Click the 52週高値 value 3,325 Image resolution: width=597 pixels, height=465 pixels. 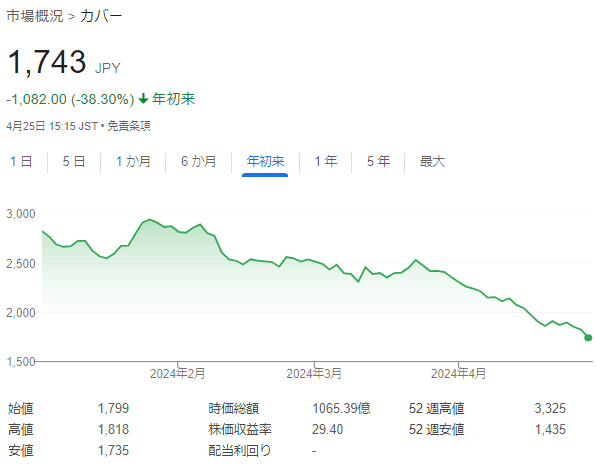click(x=550, y=409)
